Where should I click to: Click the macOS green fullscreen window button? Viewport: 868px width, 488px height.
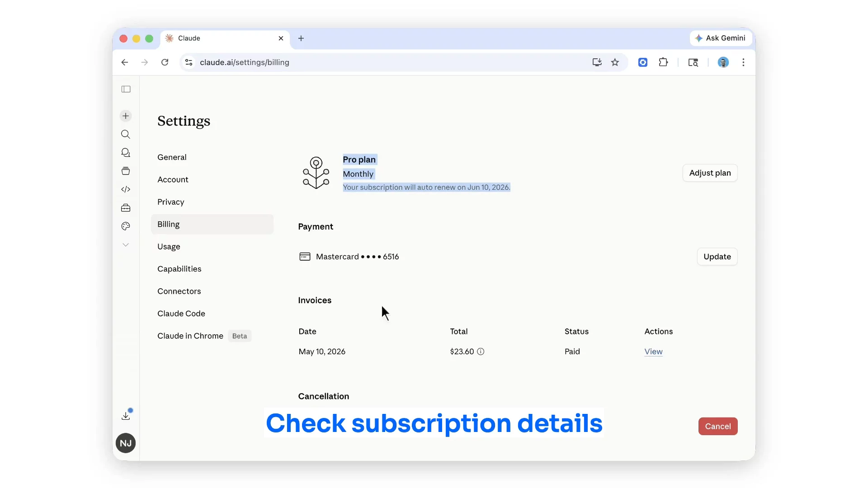coord(149,38)
